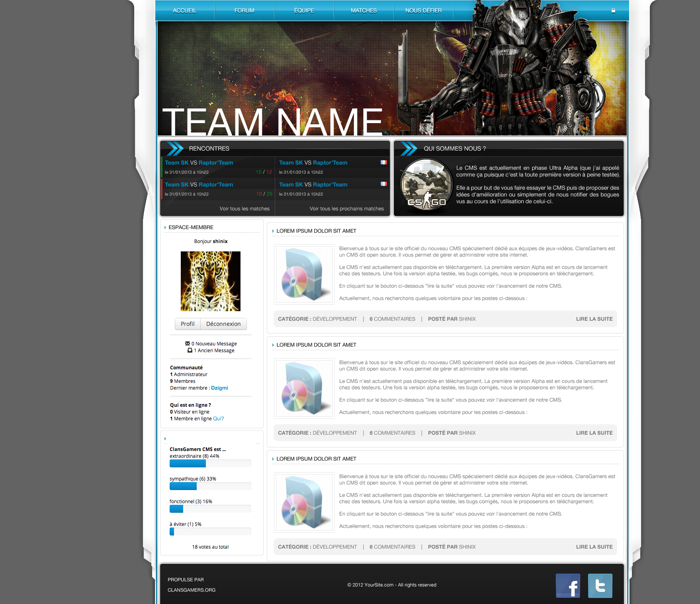
Task: Click the copyright 2012 YourSite.com text
Action: point(392,585)
